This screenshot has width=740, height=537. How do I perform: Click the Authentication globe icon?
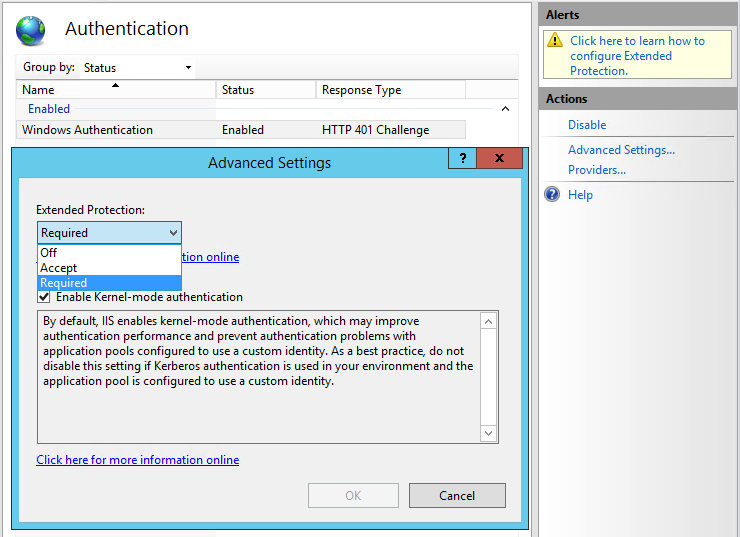(x=31, y=30)
